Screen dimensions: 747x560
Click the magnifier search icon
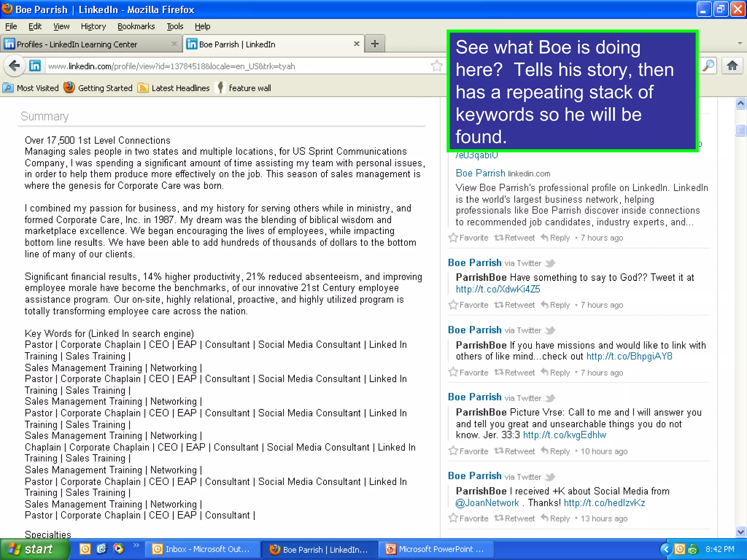708,66
